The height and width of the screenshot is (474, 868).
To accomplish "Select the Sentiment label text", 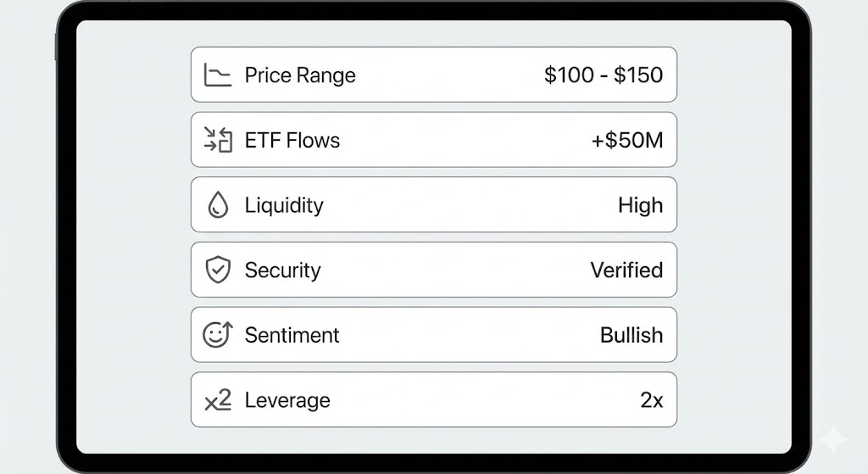I will click(292, 335).
